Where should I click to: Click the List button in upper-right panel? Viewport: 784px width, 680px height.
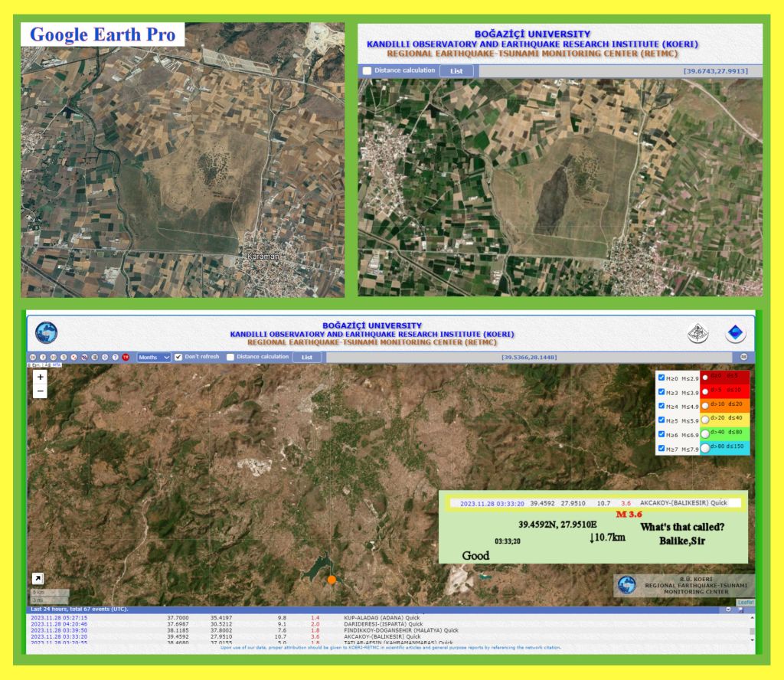tap(456, 70)
